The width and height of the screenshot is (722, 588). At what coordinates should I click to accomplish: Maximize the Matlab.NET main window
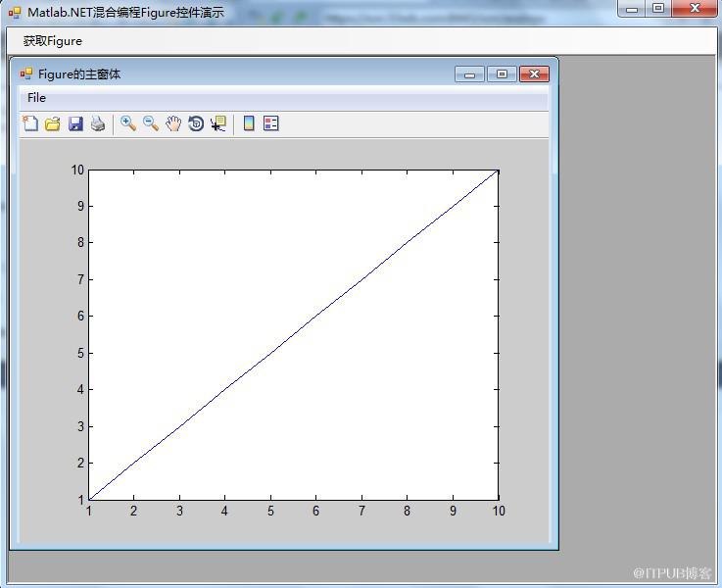click(x=658, y=8)
